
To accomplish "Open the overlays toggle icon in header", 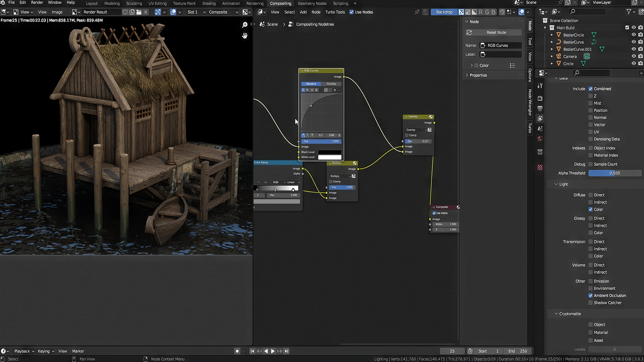I will (522, 12).
